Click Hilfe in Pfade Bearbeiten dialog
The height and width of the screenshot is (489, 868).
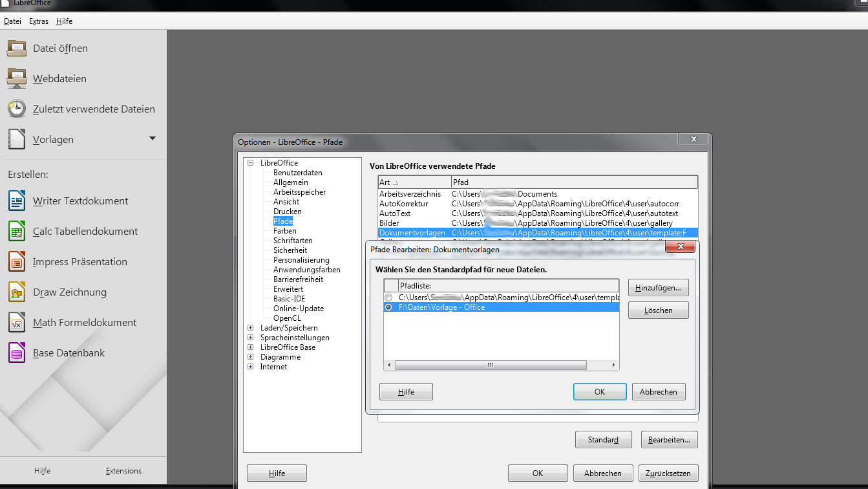coord(406,392)
